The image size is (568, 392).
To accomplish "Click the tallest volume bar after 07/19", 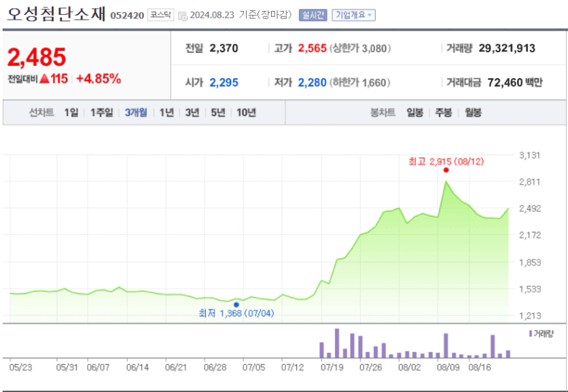I will [337, 344].
